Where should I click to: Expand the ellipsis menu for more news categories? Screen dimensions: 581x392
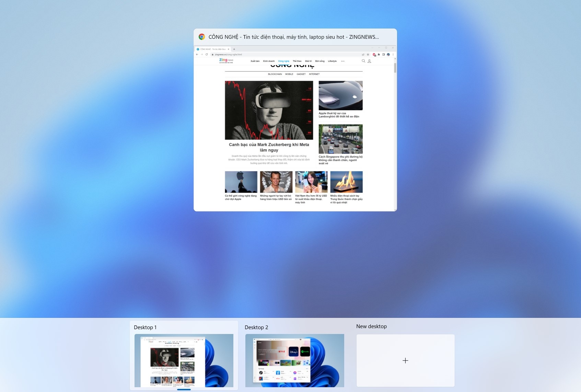pos(343,61)
